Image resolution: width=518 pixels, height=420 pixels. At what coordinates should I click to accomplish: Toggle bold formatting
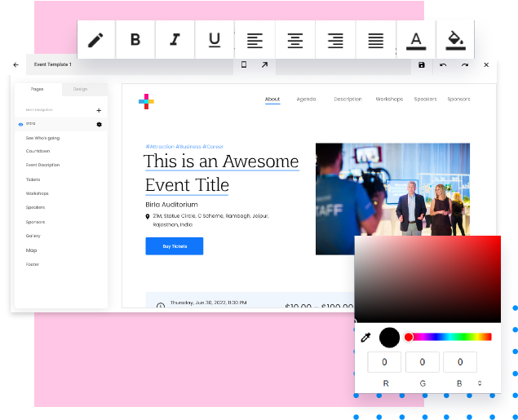135,40
